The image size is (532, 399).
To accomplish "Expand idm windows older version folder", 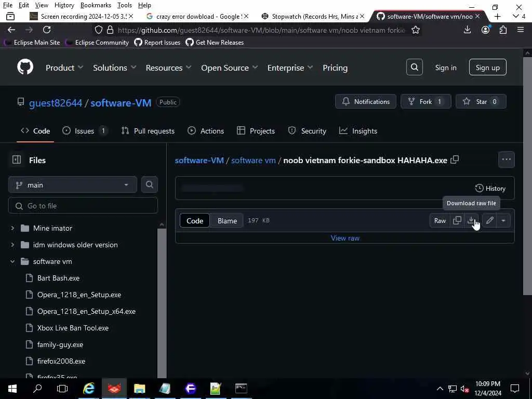I will 12,245.
